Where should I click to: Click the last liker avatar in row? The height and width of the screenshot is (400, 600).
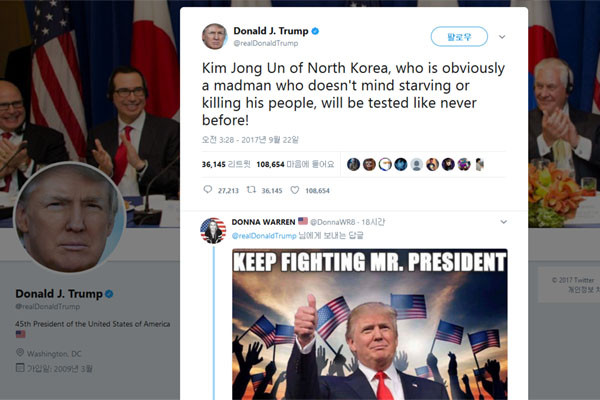[x=479, y=164]
